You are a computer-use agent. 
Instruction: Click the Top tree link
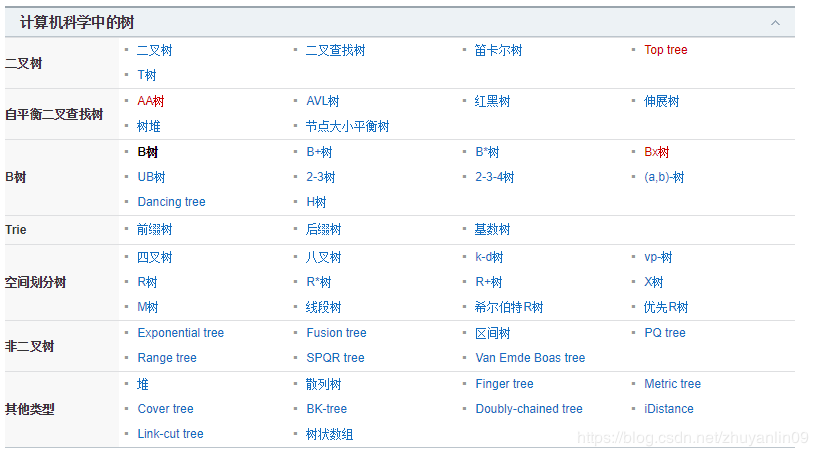coord(665,50)
